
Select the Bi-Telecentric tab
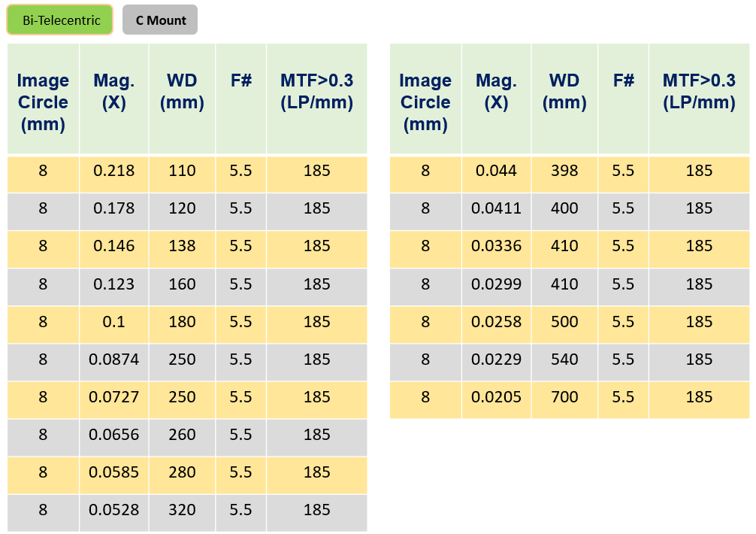tap(60, 20)
